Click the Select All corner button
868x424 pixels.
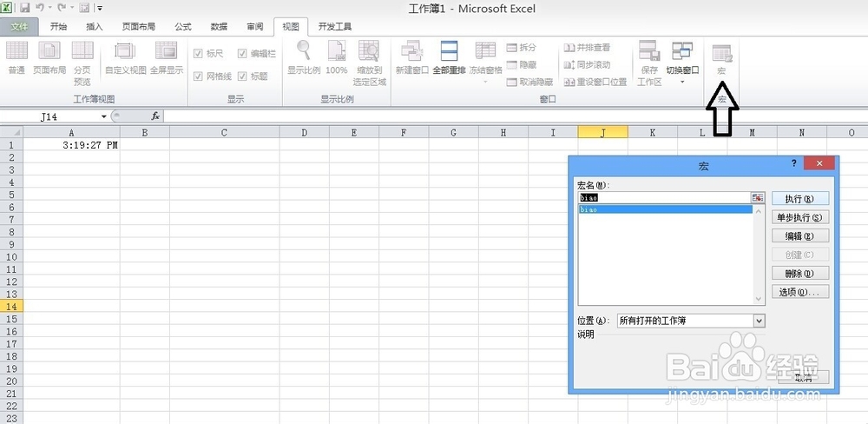[x=11, y=132]
